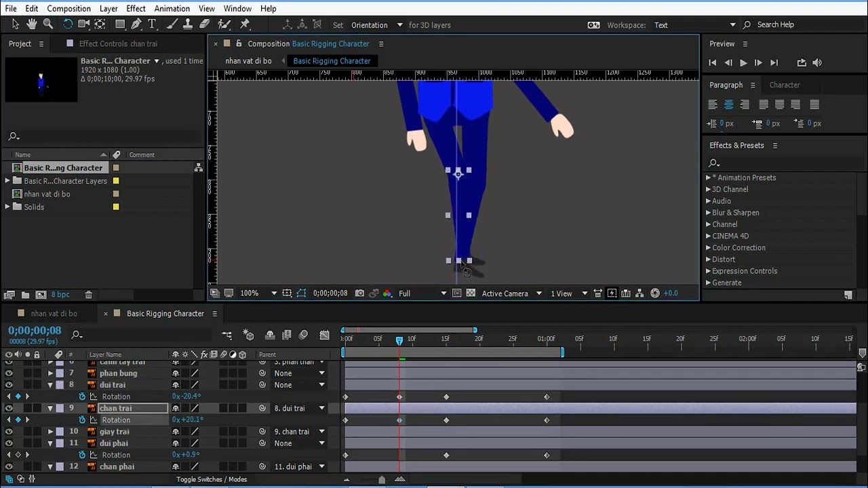Select the nhan vat di bo project item
This screenshot has width=868, height=488.
(x=47, y=194)
